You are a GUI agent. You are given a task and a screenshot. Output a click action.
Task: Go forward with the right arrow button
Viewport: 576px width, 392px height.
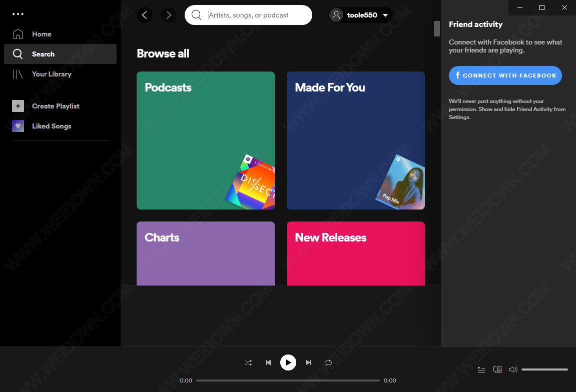pos(169,15)
